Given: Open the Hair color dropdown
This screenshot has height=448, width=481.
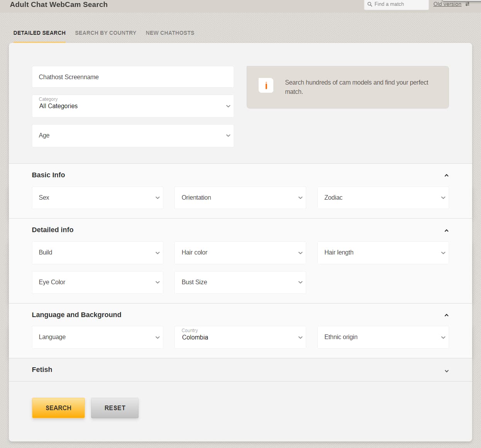Looking at the screenshot, I should [x=240, y=253].
